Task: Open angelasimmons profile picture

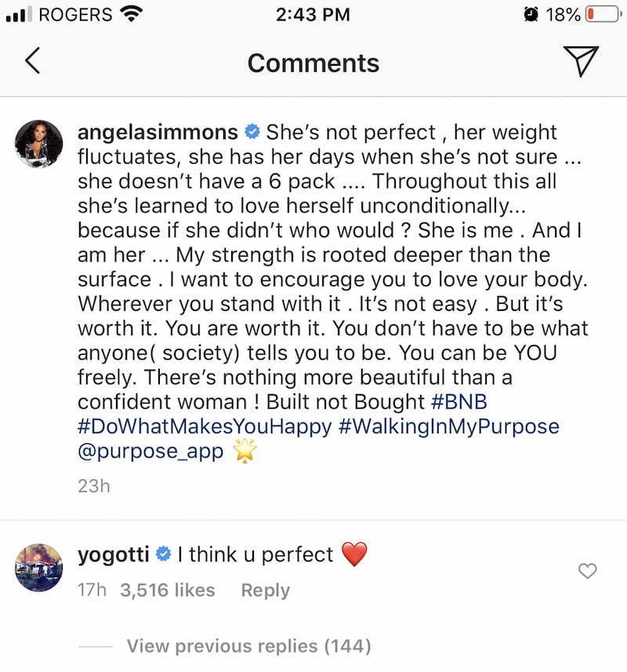Action: (x=38, y=144)
